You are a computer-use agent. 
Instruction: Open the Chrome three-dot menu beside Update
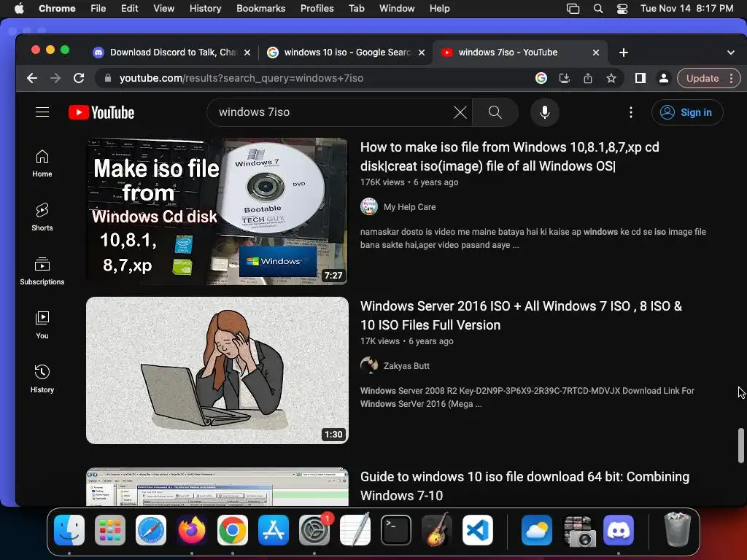point(731,78)
